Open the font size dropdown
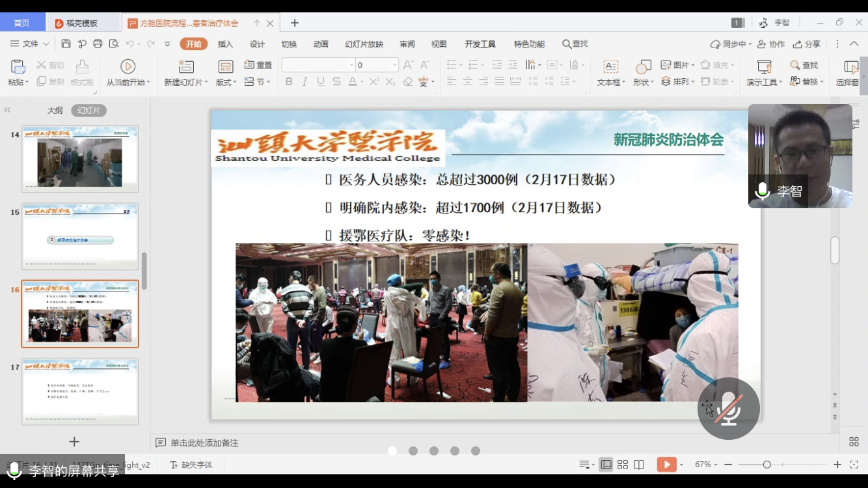 (x=394, y=65)
